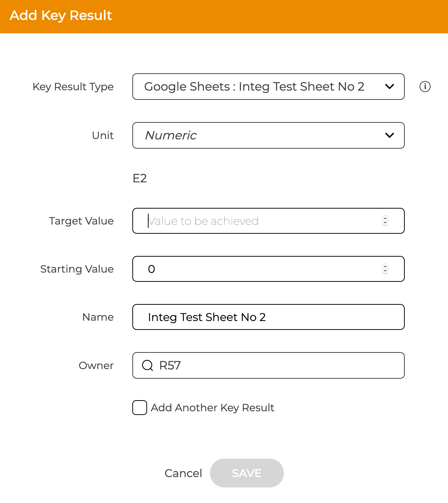Click the info icon beside Key Result Type

click(x=425, y=87)
